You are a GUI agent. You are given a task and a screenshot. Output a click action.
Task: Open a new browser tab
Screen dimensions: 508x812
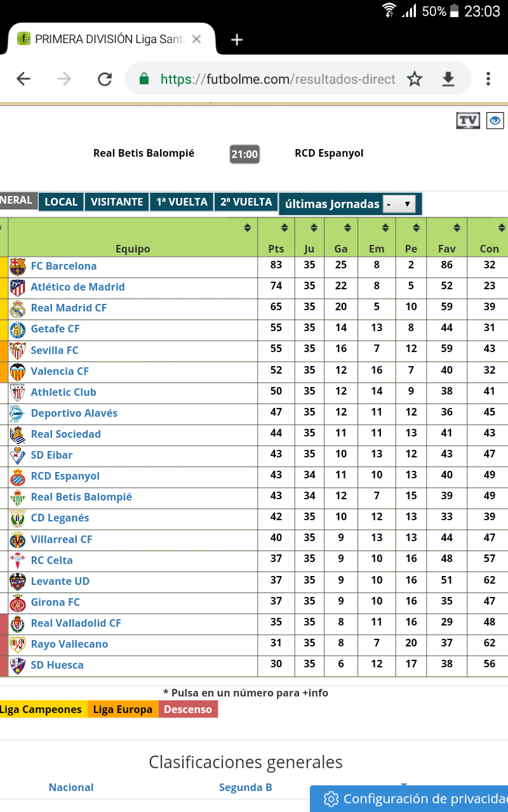(237, 40)
